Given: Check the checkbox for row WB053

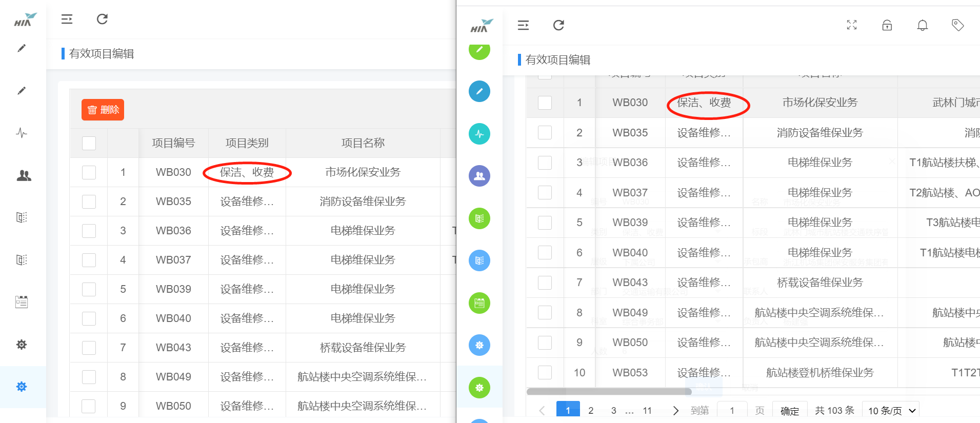Looking at the screenshot, I should tap(545, 373).
